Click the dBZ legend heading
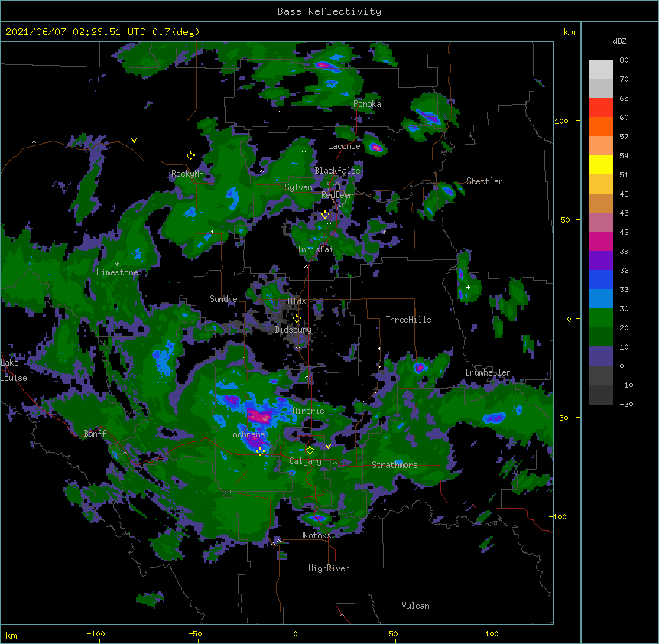659x644 pixels. click(619, 41)
